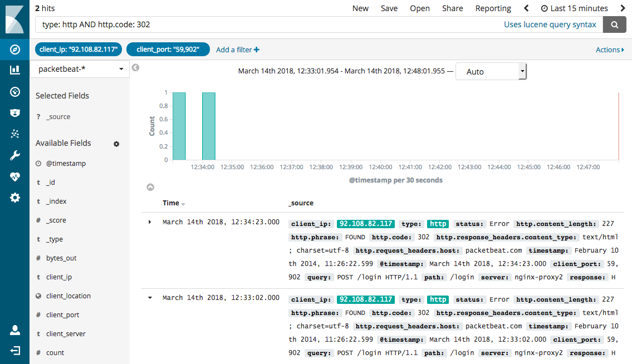Screen dimensions: 632x364
Task: Open the Actions menu
Action: (x=609, y=50)
